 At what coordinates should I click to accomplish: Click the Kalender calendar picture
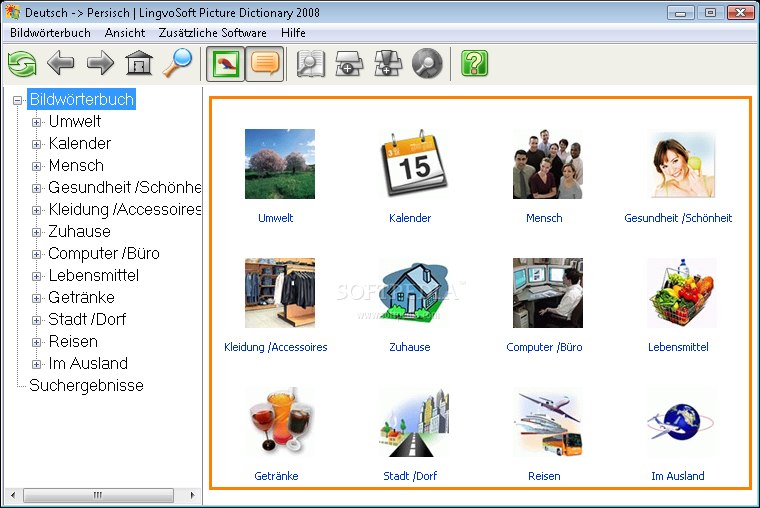[x=413, y=164]
